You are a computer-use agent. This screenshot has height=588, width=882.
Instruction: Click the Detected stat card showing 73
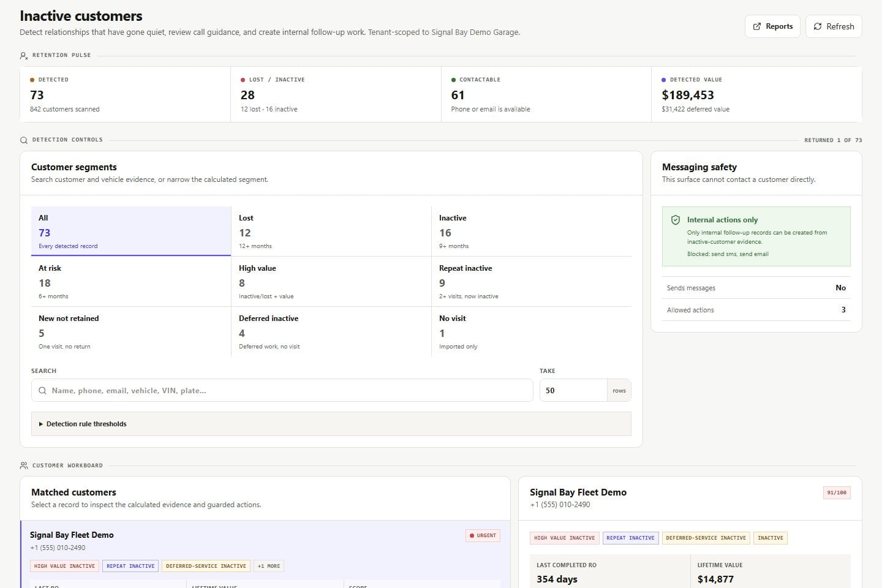point(125,94)
